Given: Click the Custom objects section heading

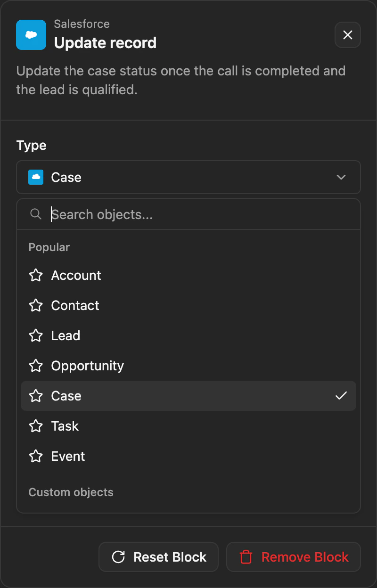Looking at the screenshot, I should pos(71,492).
